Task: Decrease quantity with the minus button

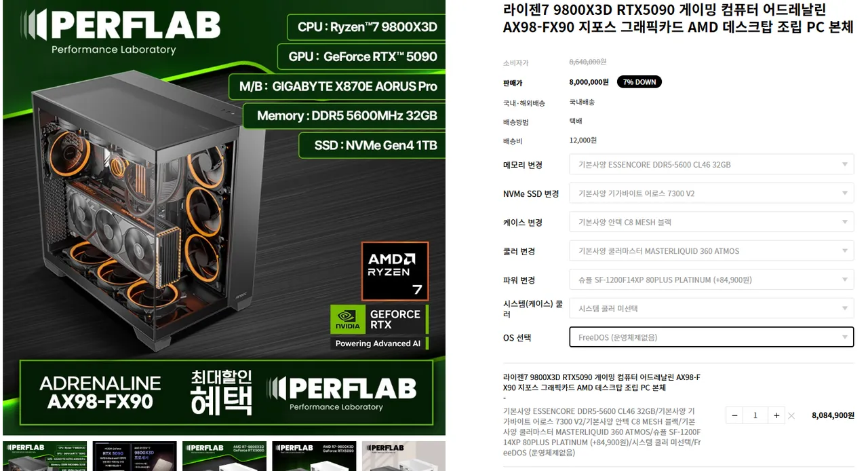Action: (734, 415)
